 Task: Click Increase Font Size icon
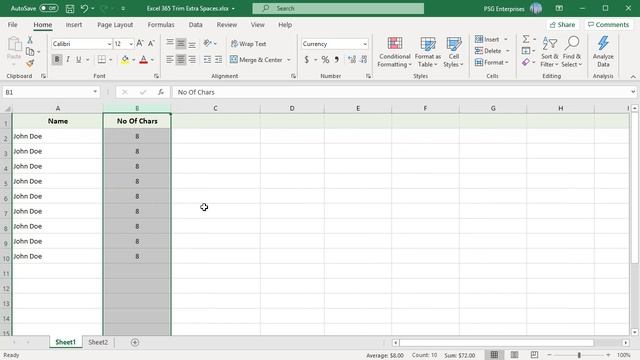coord(140,43)
